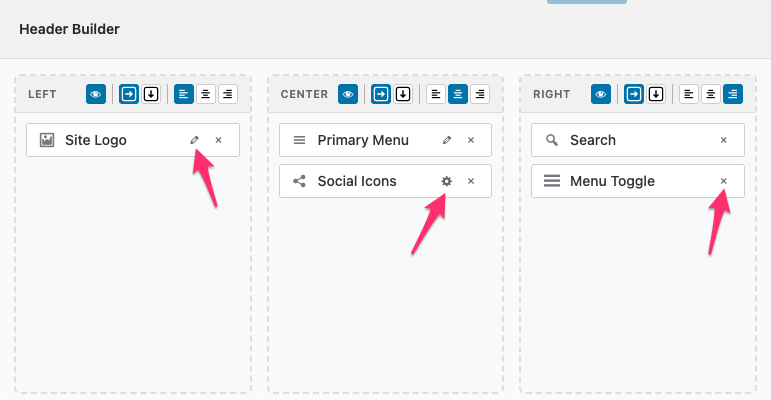Toggle visibility of the Left column

coord(96,94)
